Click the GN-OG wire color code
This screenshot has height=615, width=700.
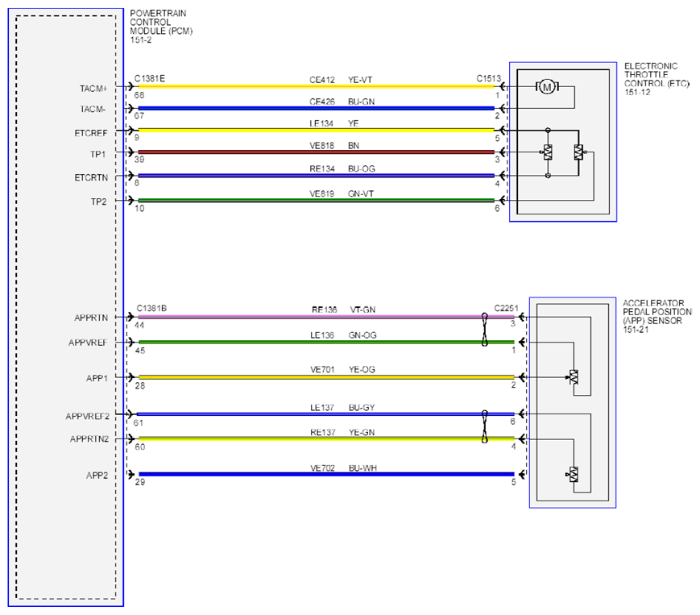coord(362,335)
